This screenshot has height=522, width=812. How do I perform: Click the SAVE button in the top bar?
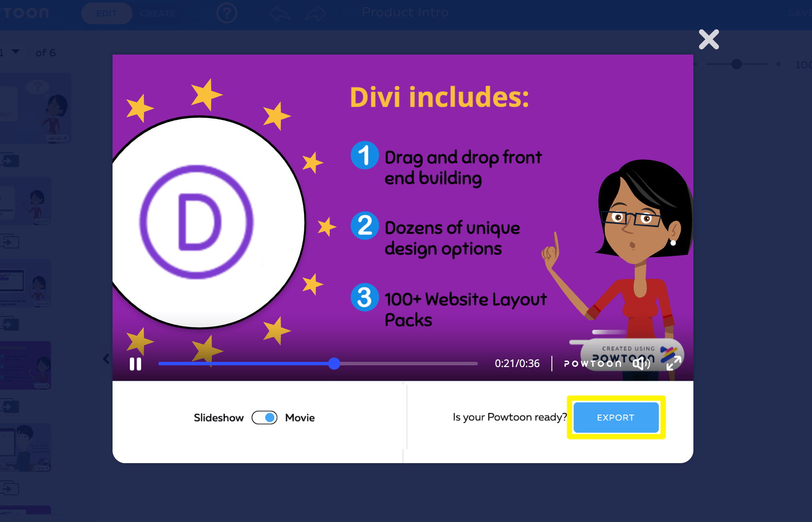(799, 13)
